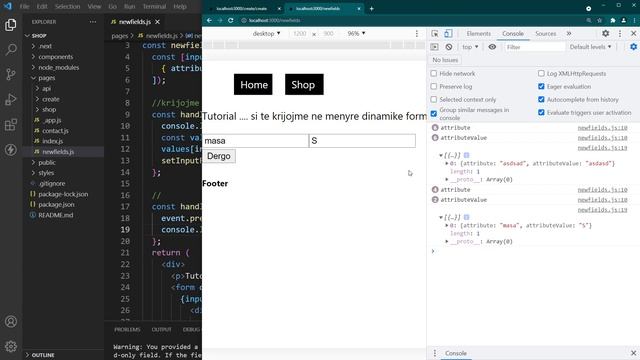640x360 pixels.
Task: Close the newfields.js editor tab
Action: pos(158,22)
